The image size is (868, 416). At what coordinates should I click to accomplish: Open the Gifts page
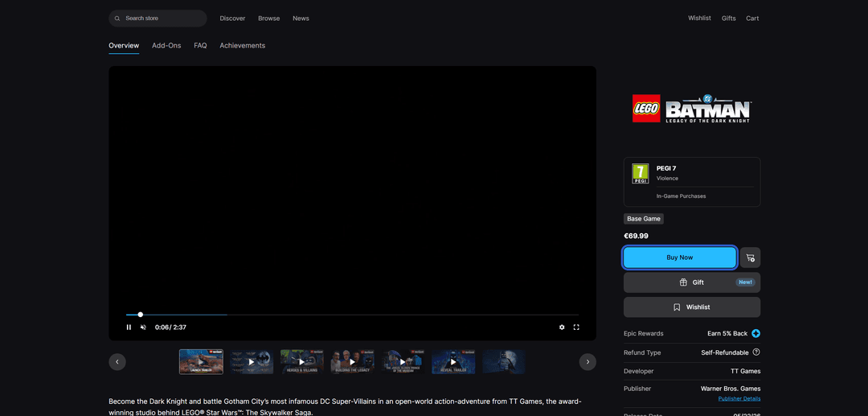[x=729, y=19]
